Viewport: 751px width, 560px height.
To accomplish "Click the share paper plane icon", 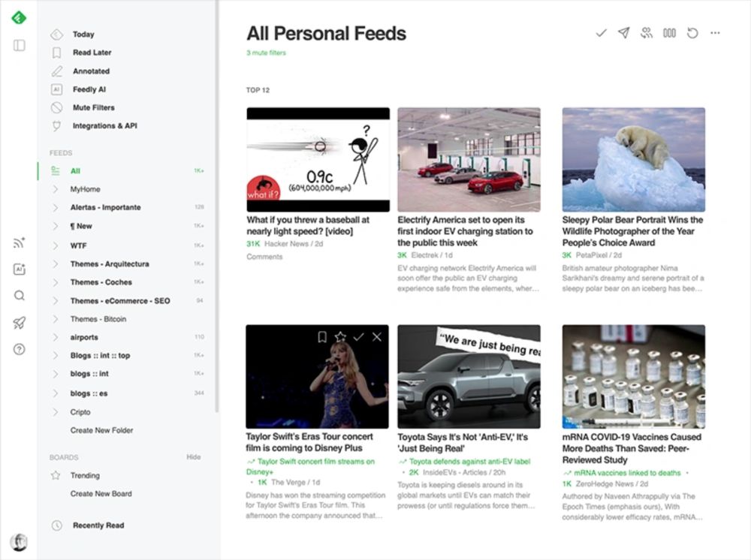I will (623, 32).
